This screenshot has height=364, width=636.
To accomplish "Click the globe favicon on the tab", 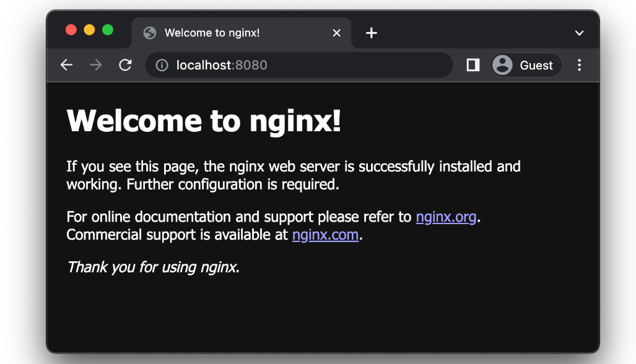I will coord(150,33).
